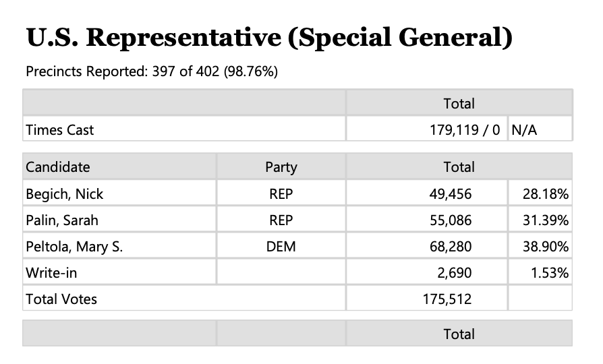The width and height of the screenshot is (603, 364).
Task: Select candidate Peltola, Mary S.
Action: pos(74,247)
